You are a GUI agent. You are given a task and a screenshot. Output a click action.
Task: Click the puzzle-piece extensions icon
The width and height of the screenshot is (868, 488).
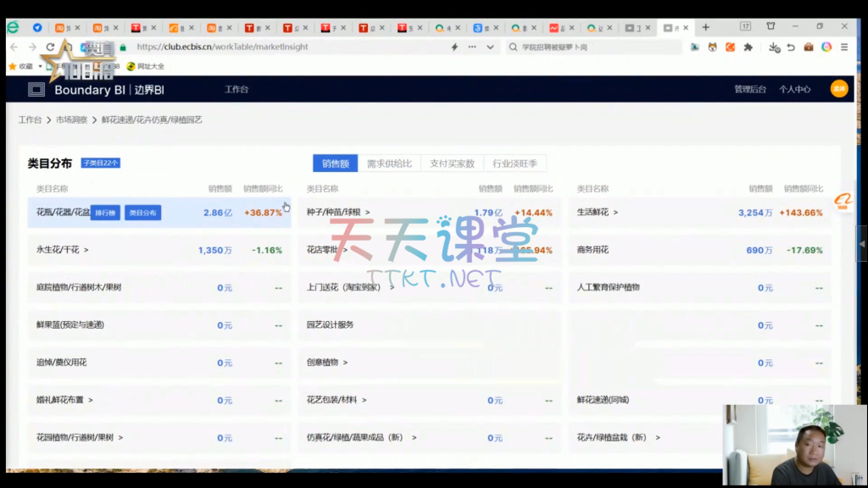tap(748, 47)
